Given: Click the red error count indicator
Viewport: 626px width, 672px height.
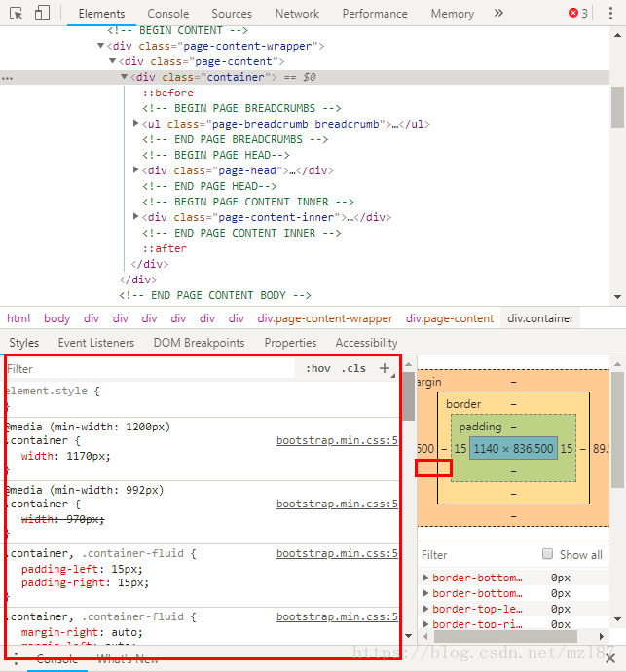Looking at the screenshot, I should pos(578,14).
